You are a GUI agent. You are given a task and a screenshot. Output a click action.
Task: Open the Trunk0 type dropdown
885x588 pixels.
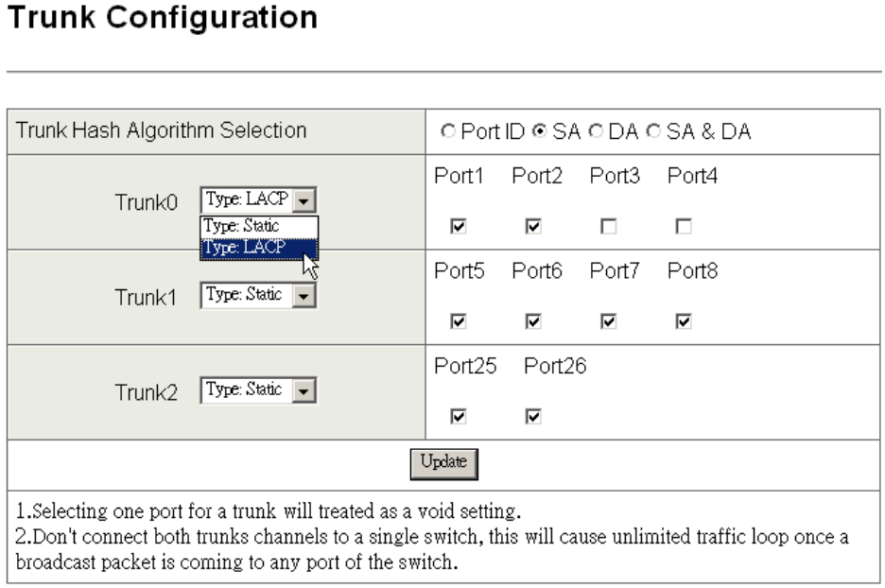tap(258, 201)
